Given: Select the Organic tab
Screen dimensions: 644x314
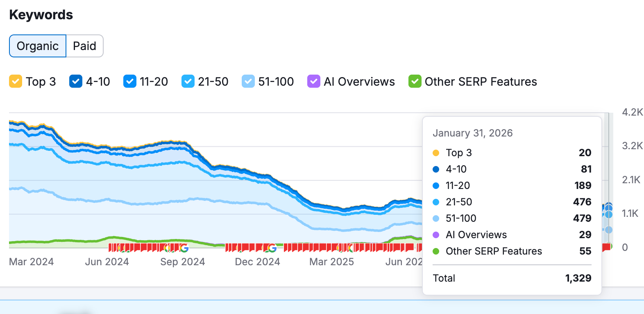Looking at the screenshot, I should (x=38, y=46).
